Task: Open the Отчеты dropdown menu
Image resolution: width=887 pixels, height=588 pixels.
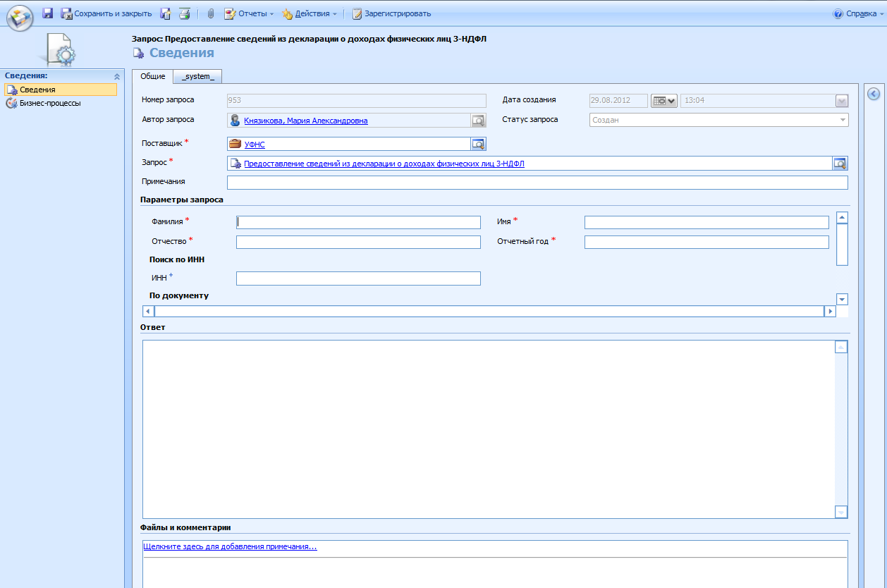Action: pyautogui.click(x=249, y=13)
